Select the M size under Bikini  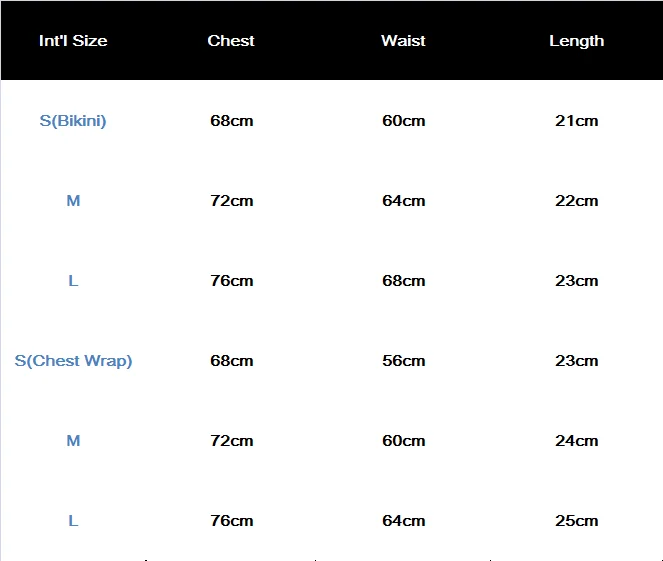73,200
